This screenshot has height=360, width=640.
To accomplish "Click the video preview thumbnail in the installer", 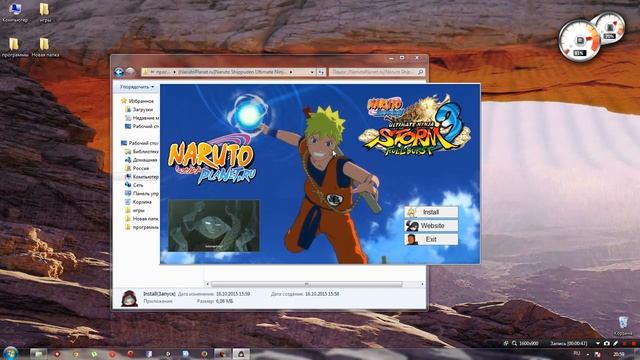I will pyautogui.click(x=214, y=225).
